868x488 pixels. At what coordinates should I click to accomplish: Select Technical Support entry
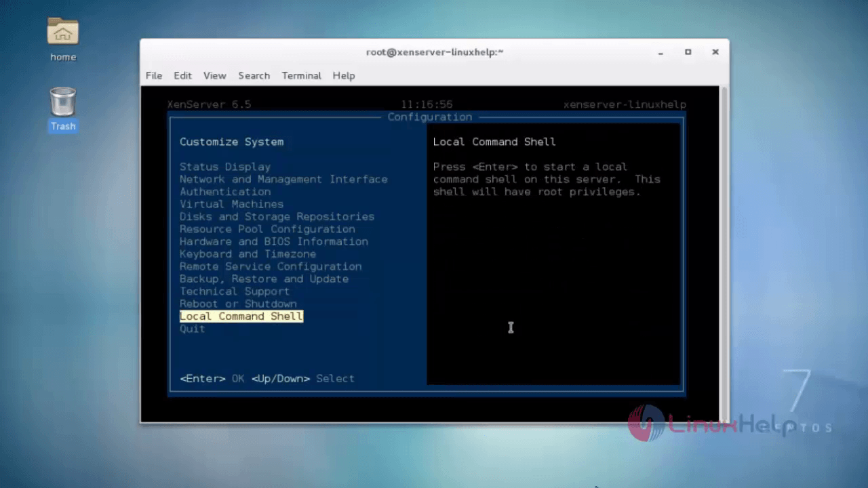tap(235, 291)
